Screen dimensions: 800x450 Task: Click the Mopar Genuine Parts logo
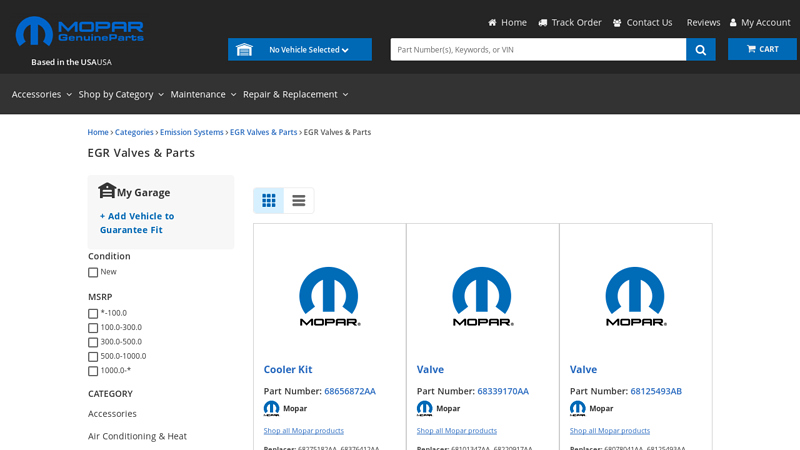[x=80, y=32]
